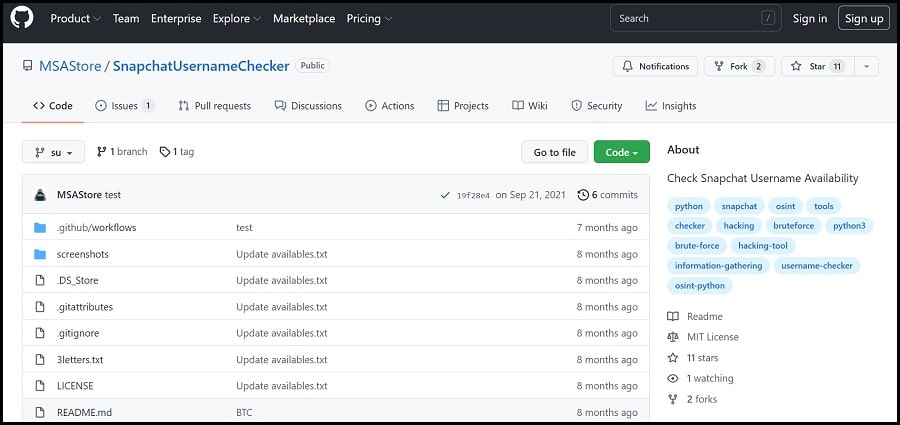Open the su branch selector dropdown
Viewport: 900px width, 425px height.
[x=53, y=152]
